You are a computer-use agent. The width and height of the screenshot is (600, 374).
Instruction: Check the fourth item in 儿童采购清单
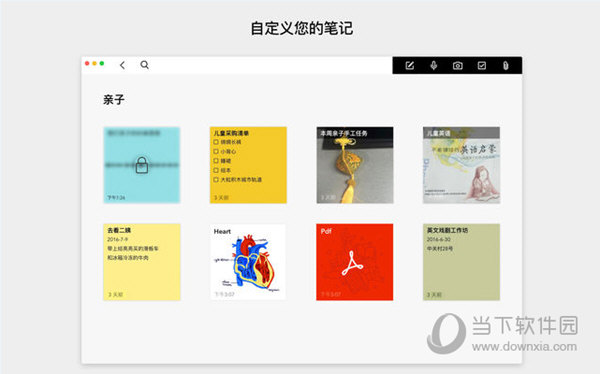click(216, 170)
